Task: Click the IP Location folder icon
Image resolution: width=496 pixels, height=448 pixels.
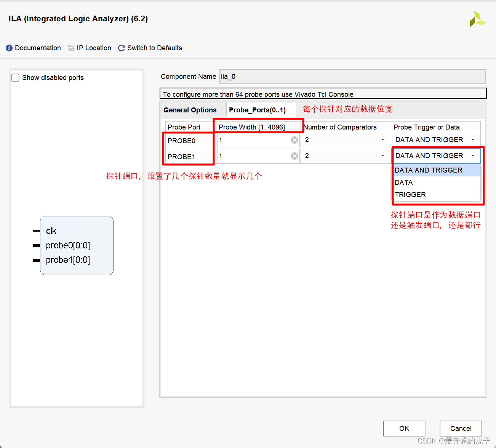Action: tap(71, 48)
